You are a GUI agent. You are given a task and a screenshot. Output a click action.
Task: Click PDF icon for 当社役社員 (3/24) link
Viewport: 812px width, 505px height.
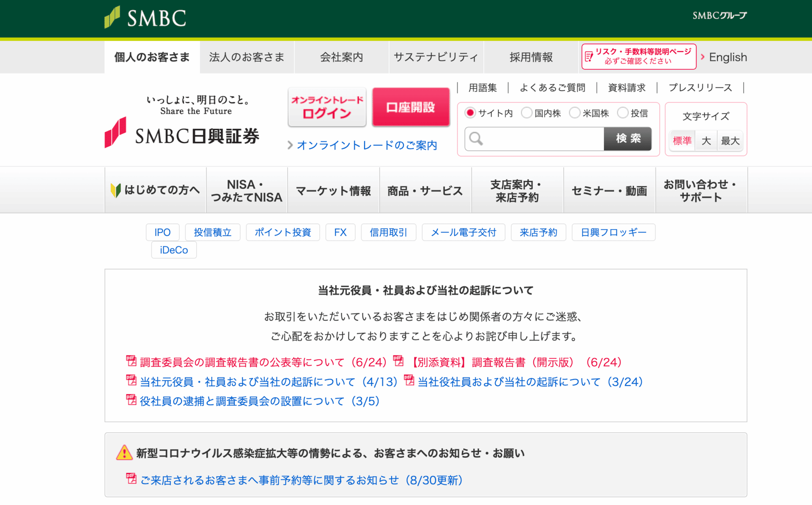click(x=409, y=380)
